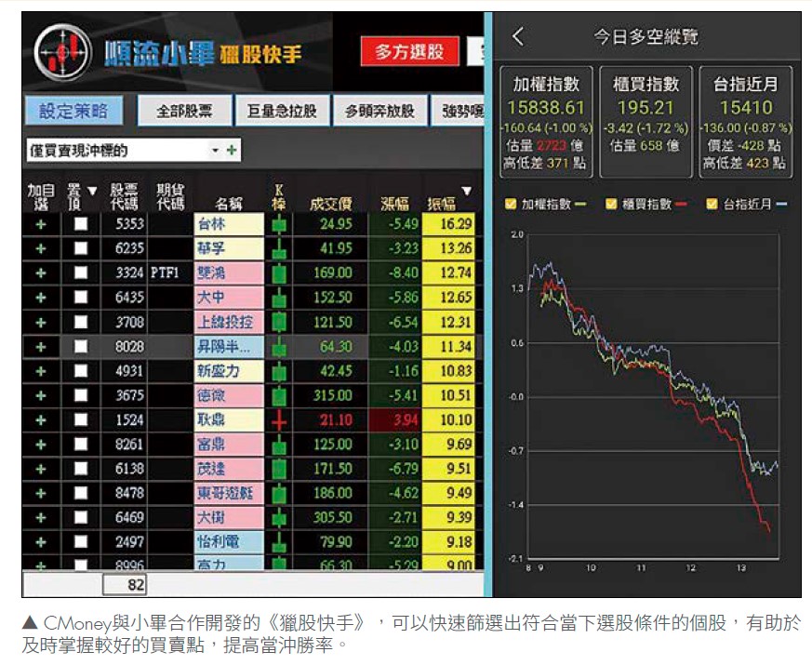Screen dimensions: 812x665
Task: Tick the pin checkbox for 5353 台林
Action: [x=81, y=224]
